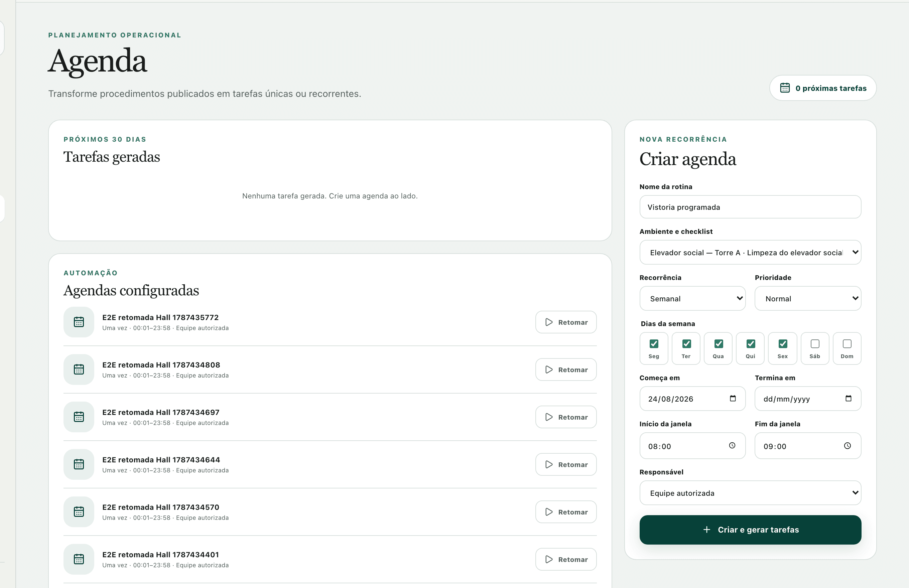Retomar agenda E2E retomada Hall 1787434644
Screen dimensions: 909x588
click(x=566, y=464)
